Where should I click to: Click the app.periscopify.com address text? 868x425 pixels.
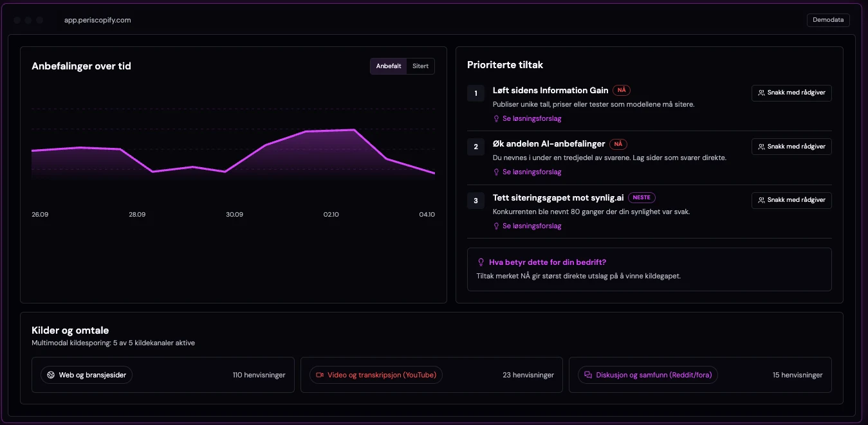point(97,20)
